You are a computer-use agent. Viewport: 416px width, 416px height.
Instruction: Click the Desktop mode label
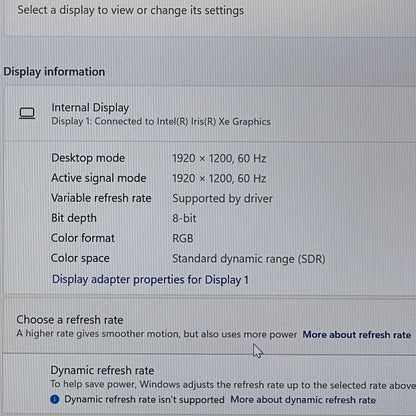(x=88, y=158)
